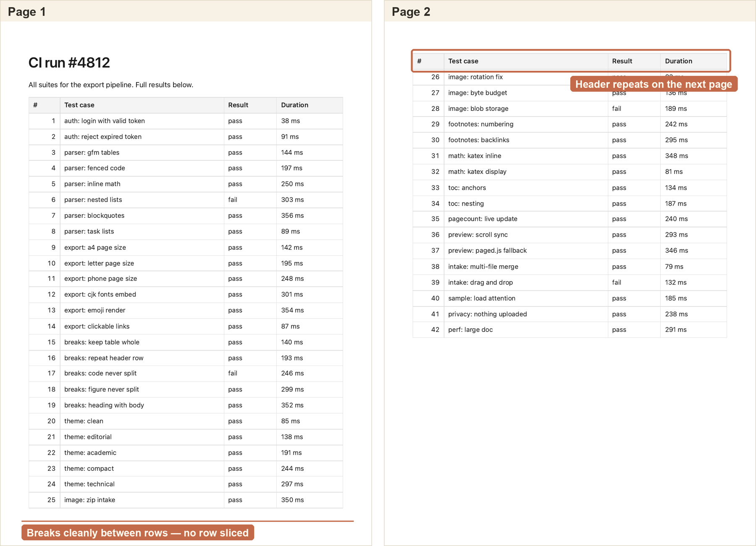Click 'parser: task lists' cell
Image resolution: width=756 pixels, height=546 pixels.
coord(142,231)
